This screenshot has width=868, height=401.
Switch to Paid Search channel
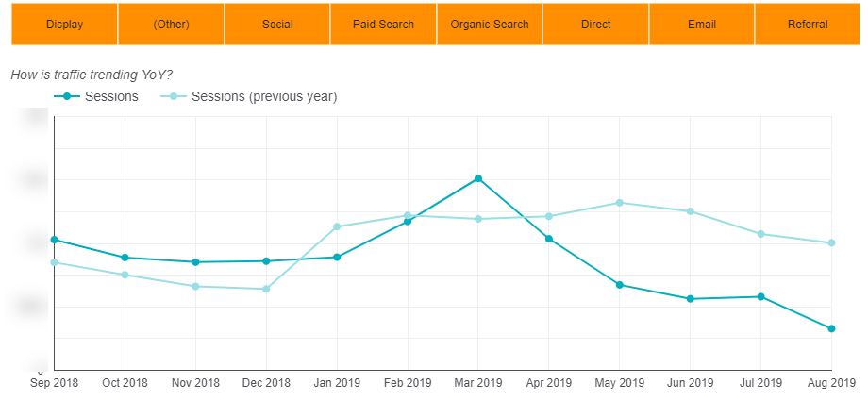(x=383, y=25)
